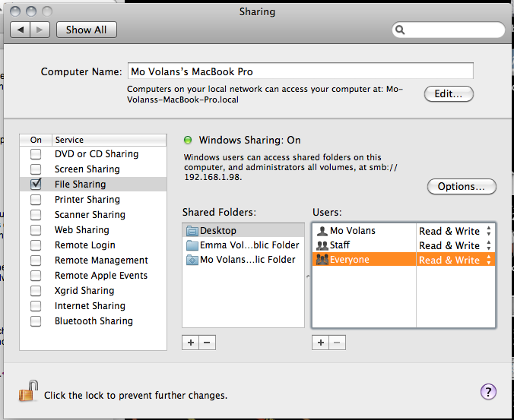This screenshot has width=514, height=420.
Task: Remove selected shared folder with minus button
Action: (207, 343)
